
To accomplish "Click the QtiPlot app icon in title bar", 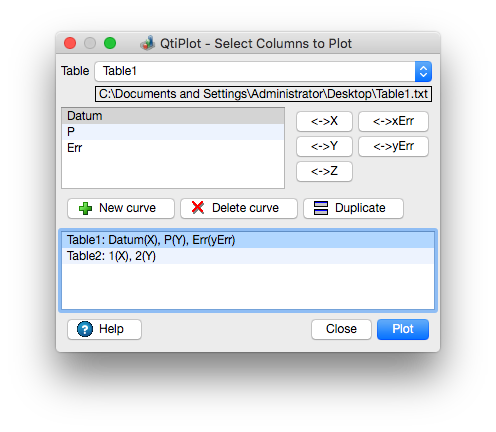I will pyautogui.click(x=147, y=43).
